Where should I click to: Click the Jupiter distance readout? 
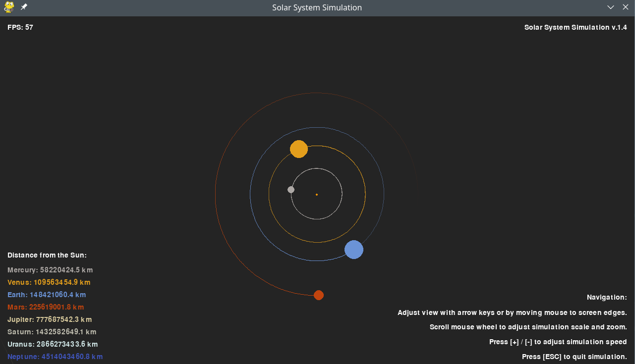(x=50, y=319)
